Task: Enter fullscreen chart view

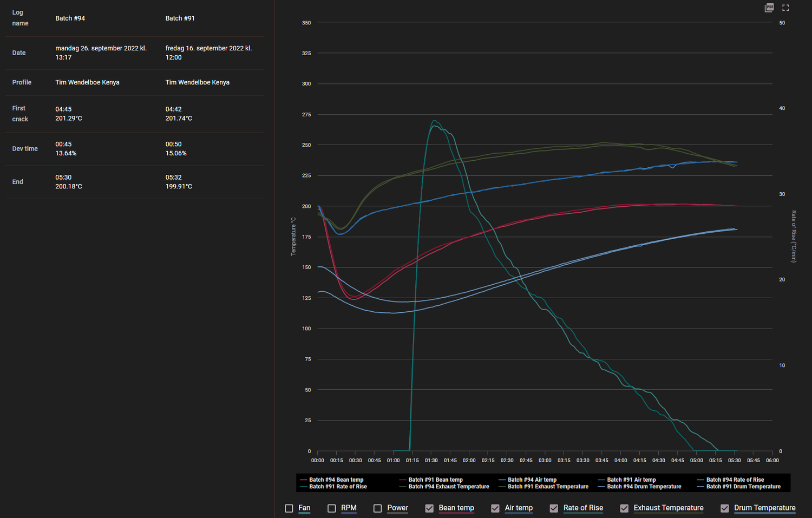Action: [x=785, y=8]
